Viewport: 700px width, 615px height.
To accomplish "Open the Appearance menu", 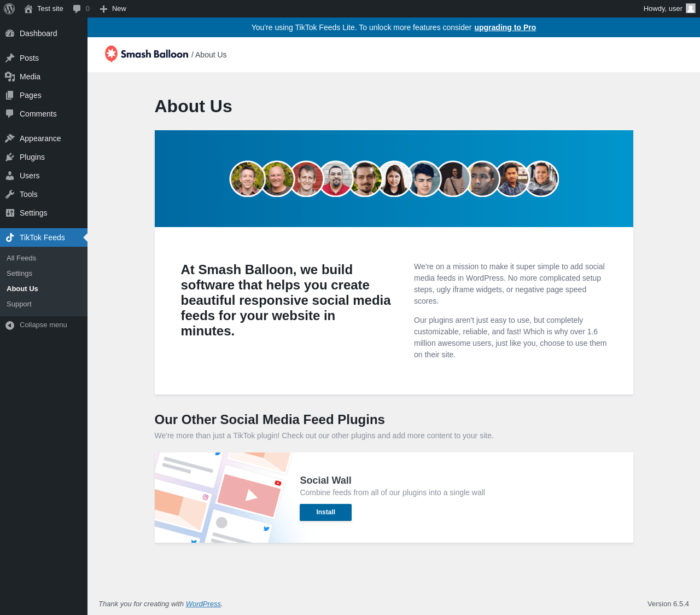I will tap(40, 138).
